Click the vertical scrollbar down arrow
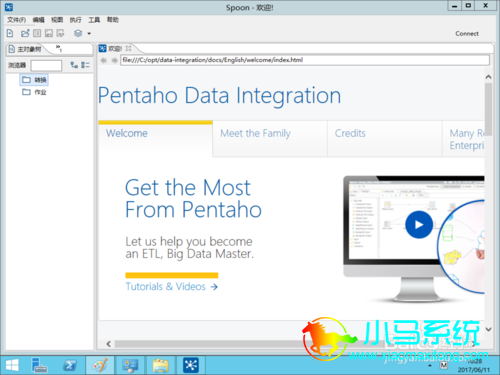The image size is (500, 375). tap(488, 329)
